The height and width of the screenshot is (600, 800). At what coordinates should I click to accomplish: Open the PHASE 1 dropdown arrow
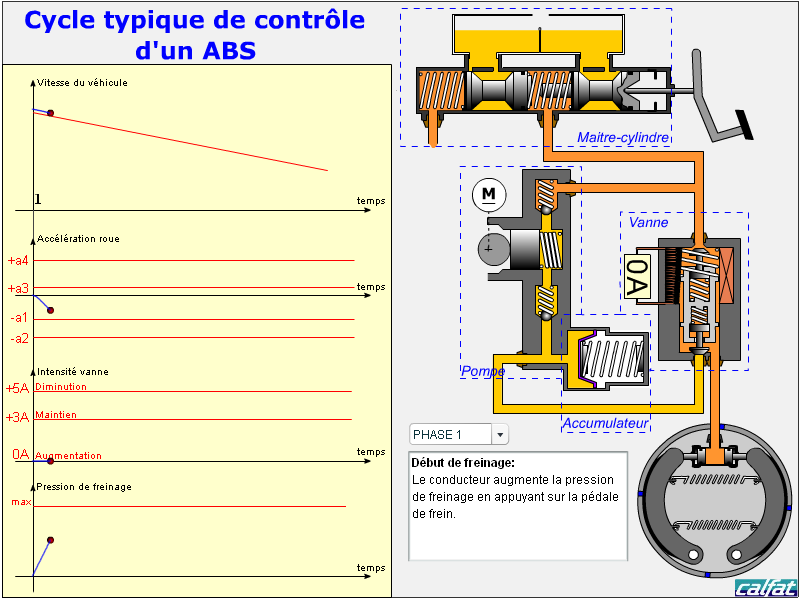coord(500,435)
